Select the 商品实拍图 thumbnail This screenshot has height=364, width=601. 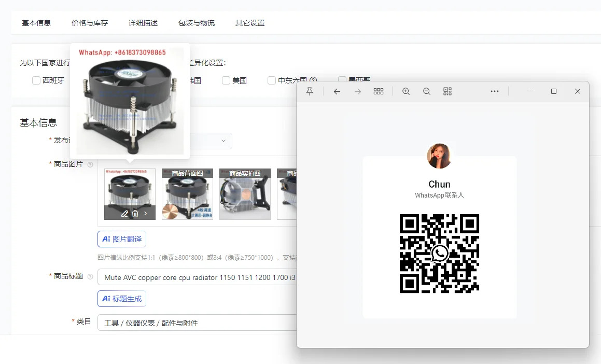pyautogui.click(x=245, y=194)
